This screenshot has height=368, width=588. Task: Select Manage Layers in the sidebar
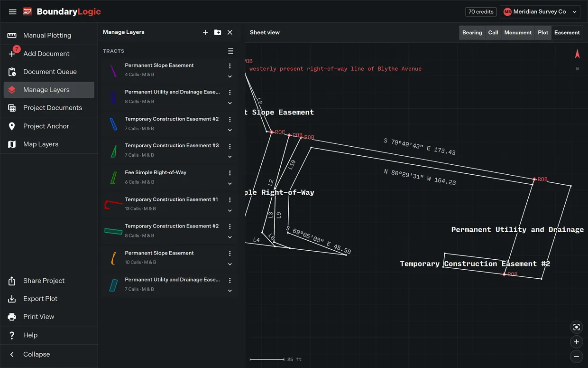click(x=49, y=90)
